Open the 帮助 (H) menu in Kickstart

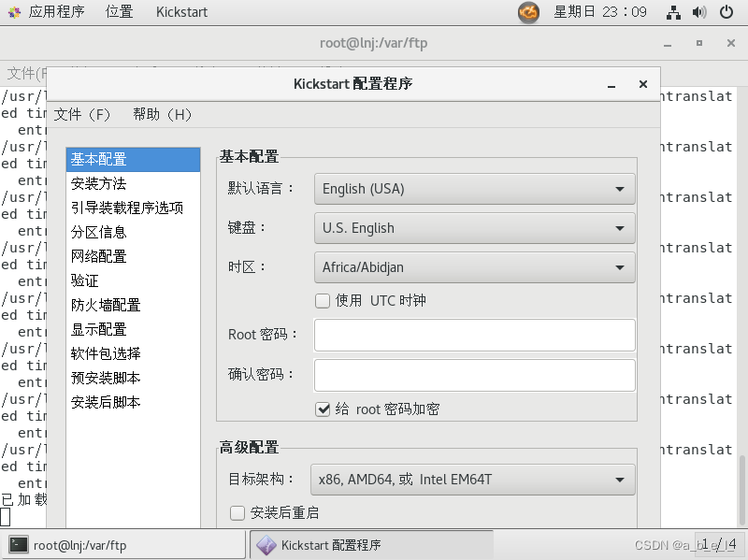tap(162, 114)
